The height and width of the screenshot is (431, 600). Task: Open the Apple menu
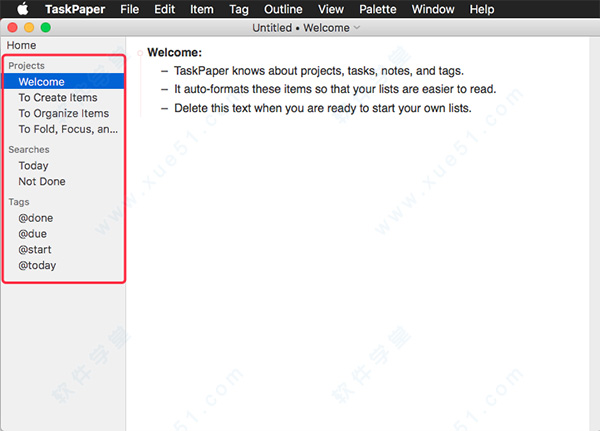point(23,9)
